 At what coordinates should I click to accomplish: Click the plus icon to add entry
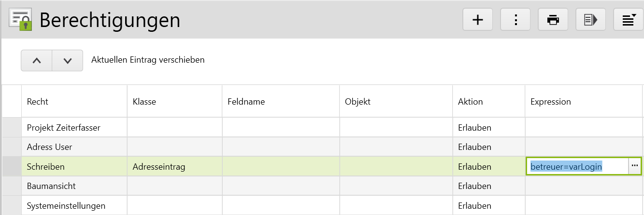pos(477,20)
